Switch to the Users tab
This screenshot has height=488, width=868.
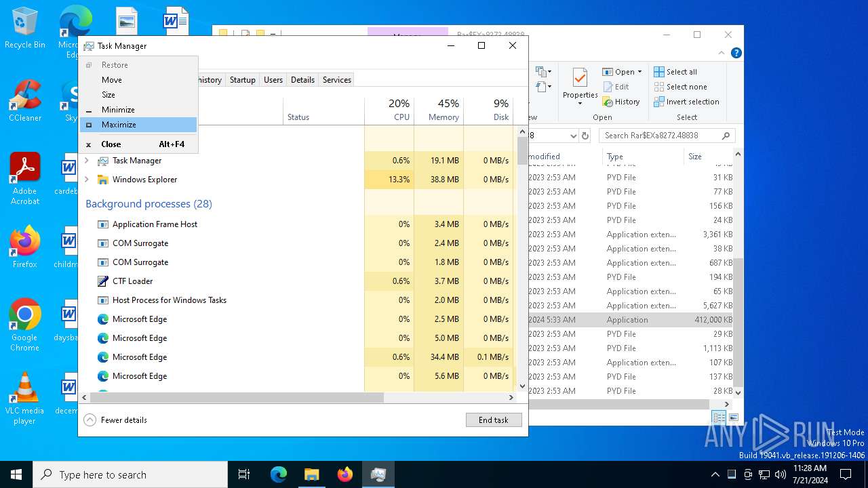coord(273,80)
